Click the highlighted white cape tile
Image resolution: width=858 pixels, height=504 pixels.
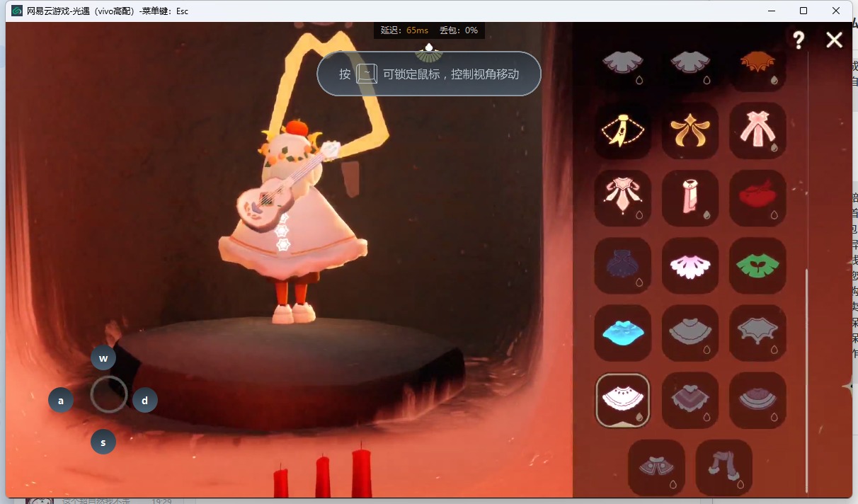tap(623, 401)
